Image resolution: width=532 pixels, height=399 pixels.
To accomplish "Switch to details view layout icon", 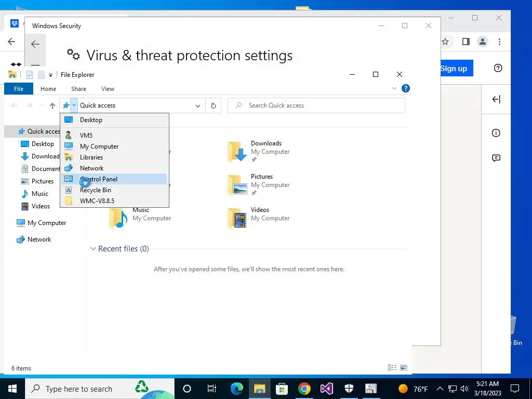I will point(392,368).
